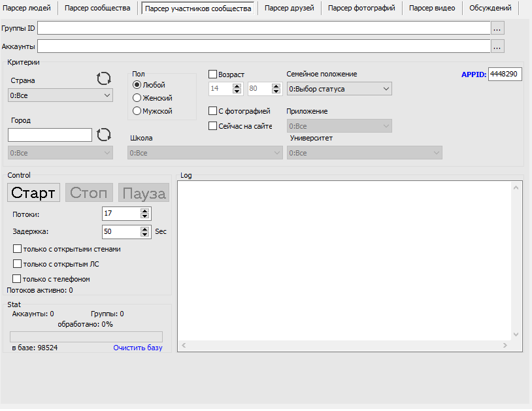The height and width of the screenshot is (411, 532).
Task: Click the refresh icon next to Город field
Action: tap(104, 135)
